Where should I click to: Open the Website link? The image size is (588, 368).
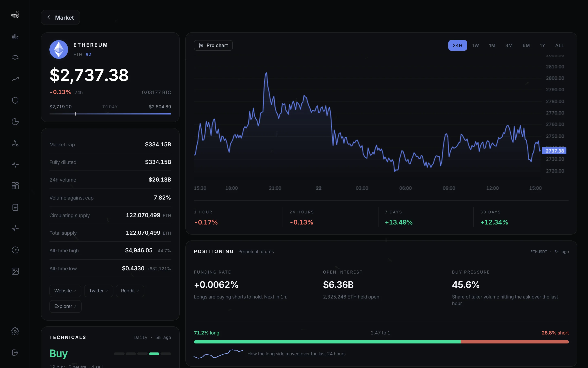[65, 291]
